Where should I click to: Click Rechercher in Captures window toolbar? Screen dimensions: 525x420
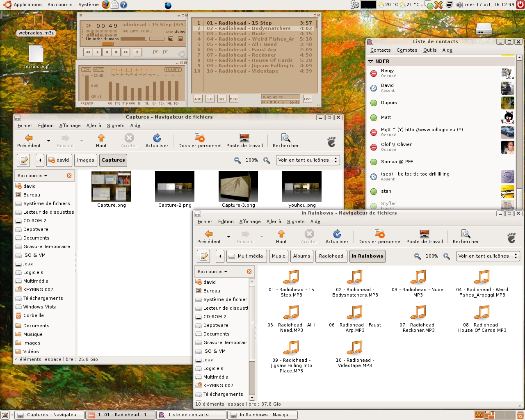[285, 140]
